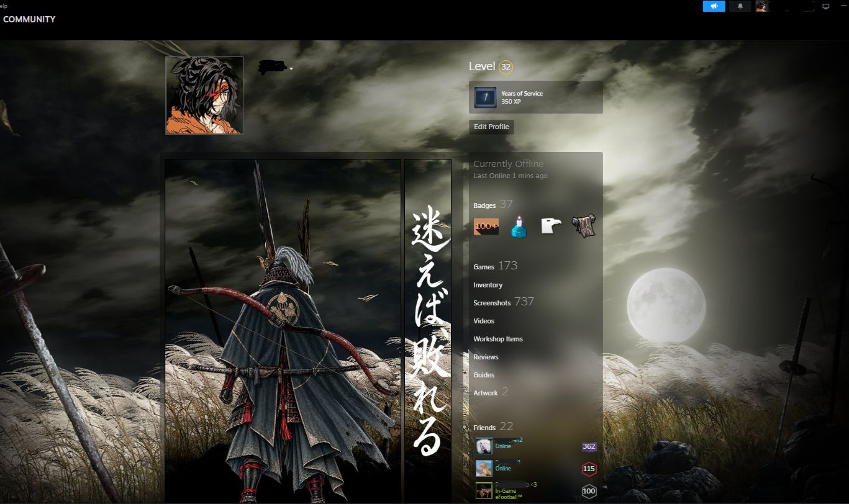Open the blue megaphone announcements button

tap(714, 6)
